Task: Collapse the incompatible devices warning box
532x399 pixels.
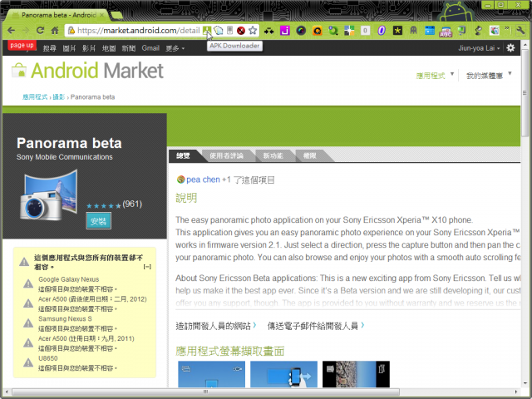Action: tap(147, 267)
